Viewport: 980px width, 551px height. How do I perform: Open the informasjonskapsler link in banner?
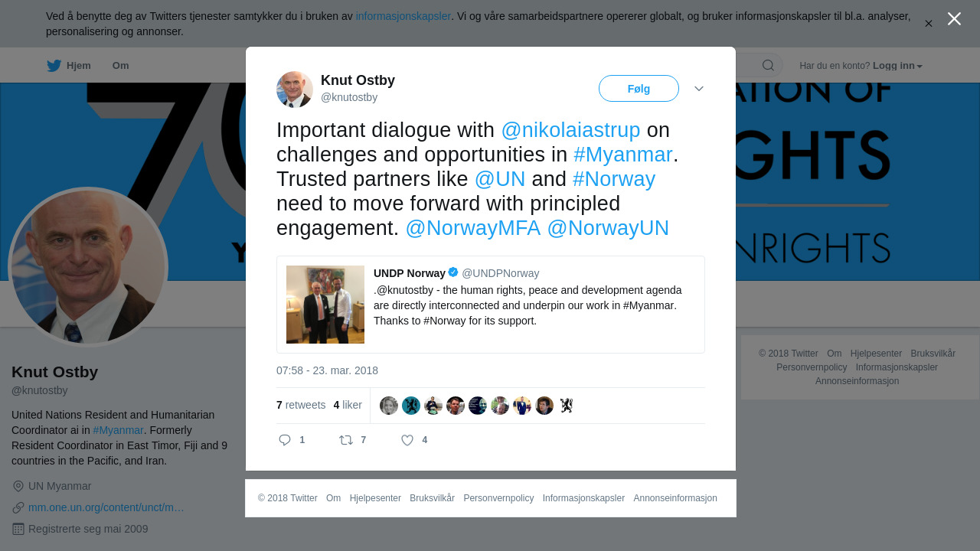(403, 16)
